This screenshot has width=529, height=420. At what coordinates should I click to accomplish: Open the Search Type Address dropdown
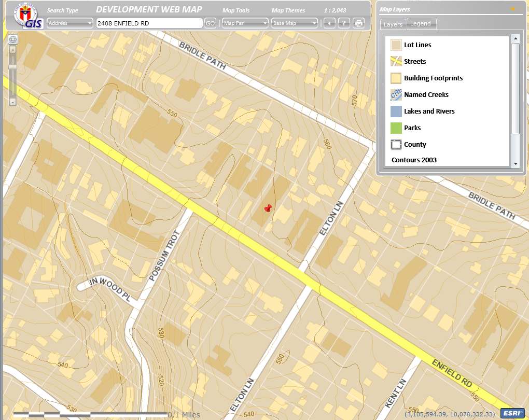pos(69,23)
